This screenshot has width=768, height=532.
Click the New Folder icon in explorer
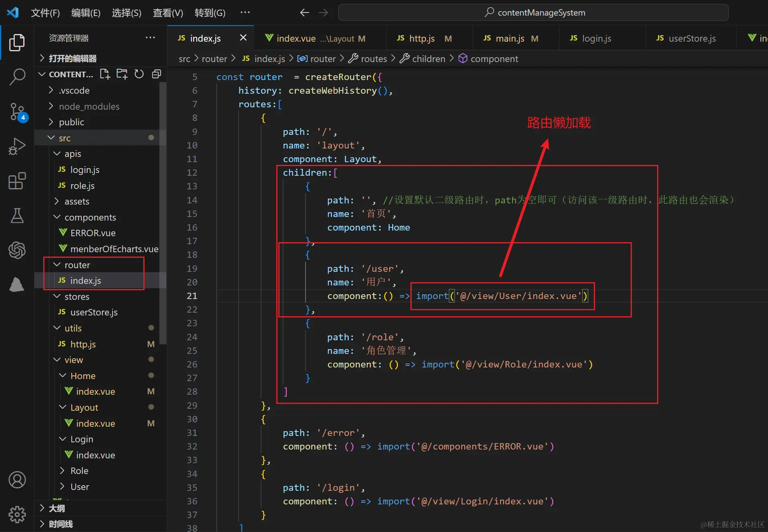tap(122, 74)
